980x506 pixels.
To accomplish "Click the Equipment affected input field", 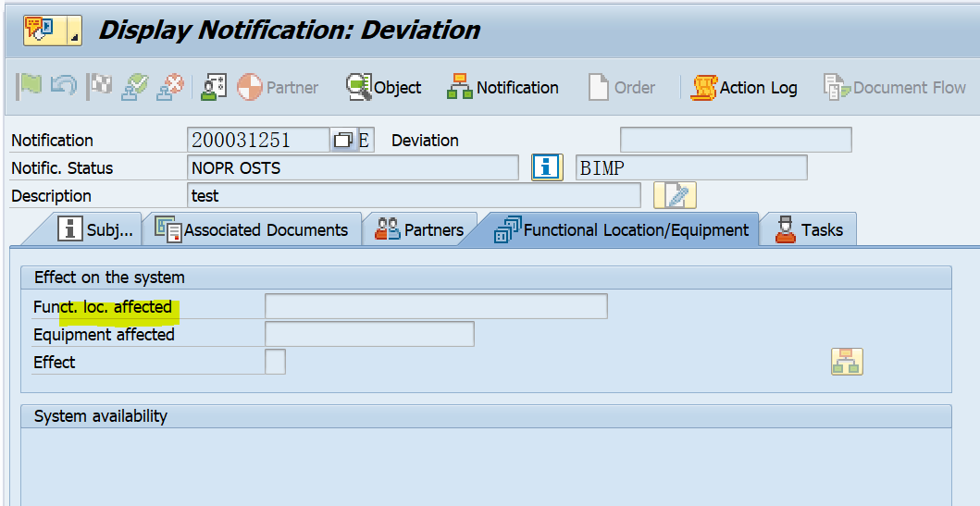I will point(369,334).
